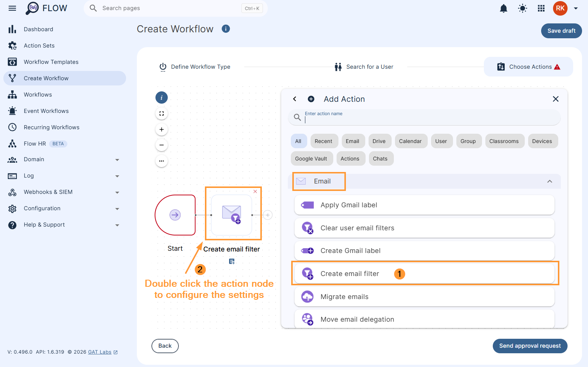The width and height of the screenshot is (588, 367).
Task: Click the FLOW logo
Action: pyautogui.click(x=46, y=8)
